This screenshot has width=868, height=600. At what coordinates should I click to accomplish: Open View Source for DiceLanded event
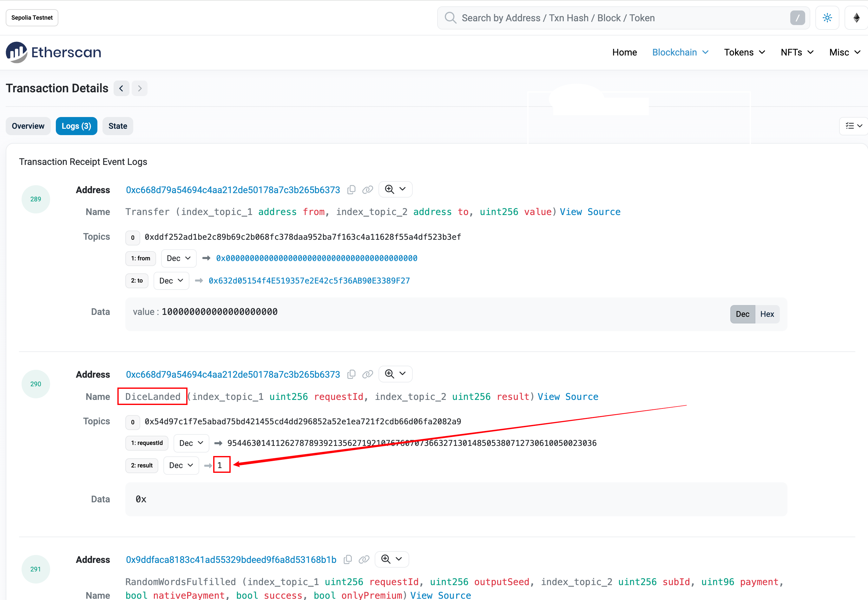coord(568,397)
